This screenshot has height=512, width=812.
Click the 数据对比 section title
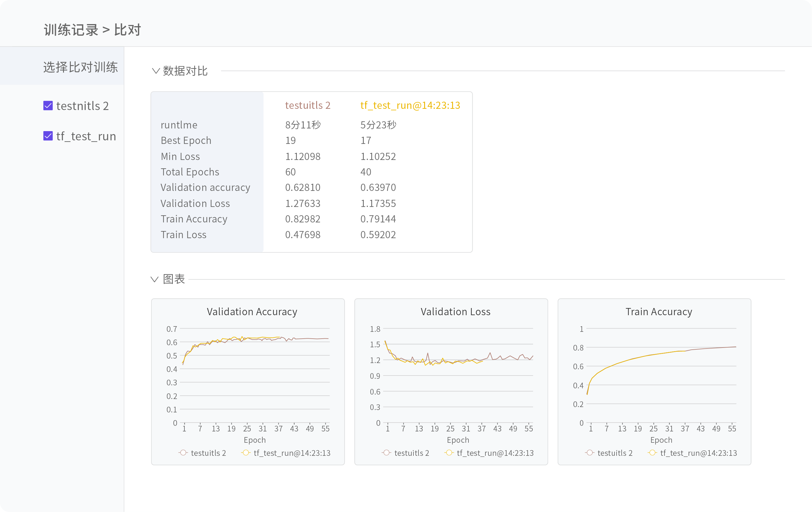185,71
